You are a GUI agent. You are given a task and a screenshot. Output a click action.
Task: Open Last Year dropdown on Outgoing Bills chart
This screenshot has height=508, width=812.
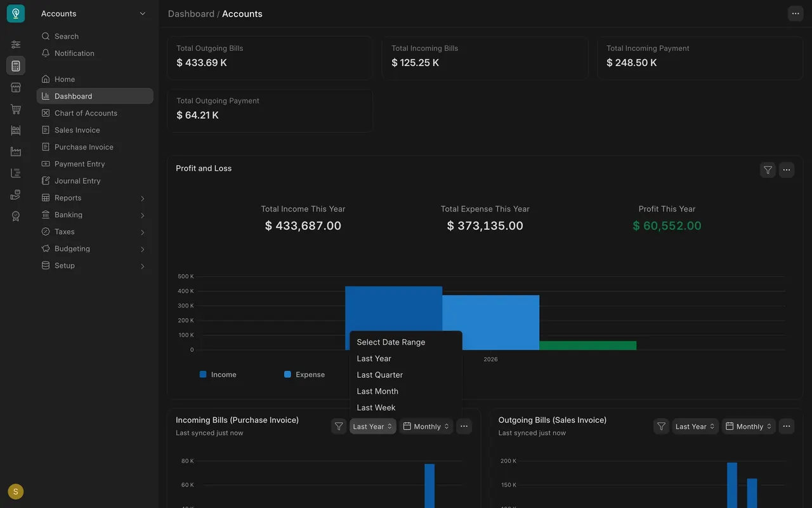[x=695, y=426]
